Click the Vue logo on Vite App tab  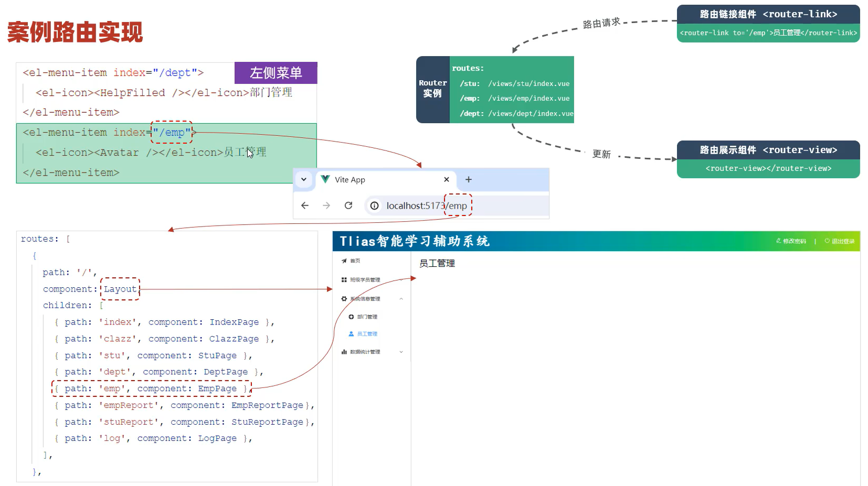(x=325, y=179)
